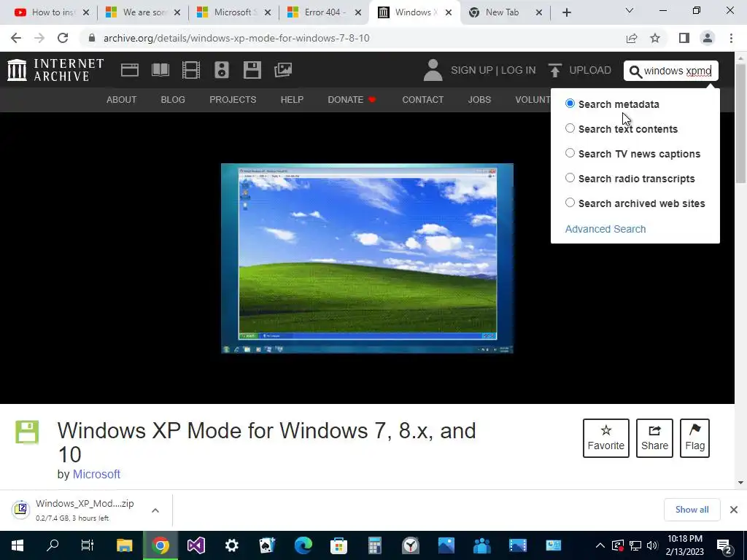Click Flag button

point(694,438)
